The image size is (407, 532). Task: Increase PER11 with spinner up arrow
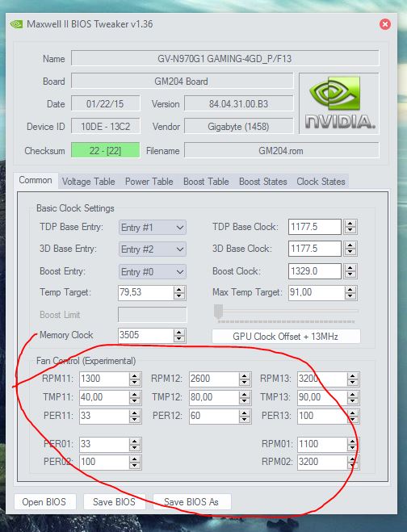click(135, 413)
